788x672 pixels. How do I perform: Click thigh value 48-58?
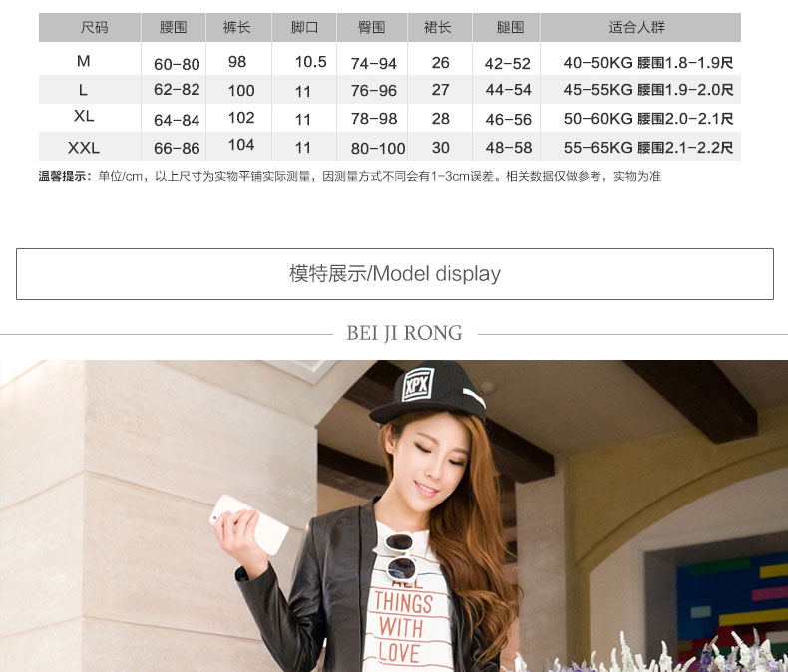(x=508, y=148)
